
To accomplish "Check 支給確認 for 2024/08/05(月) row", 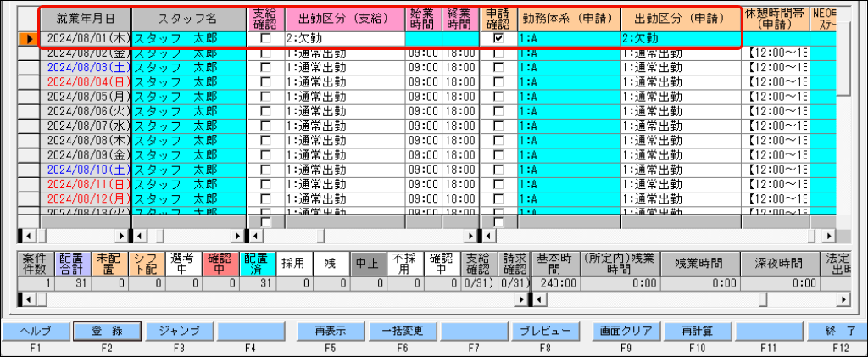I will coord(265,97).
